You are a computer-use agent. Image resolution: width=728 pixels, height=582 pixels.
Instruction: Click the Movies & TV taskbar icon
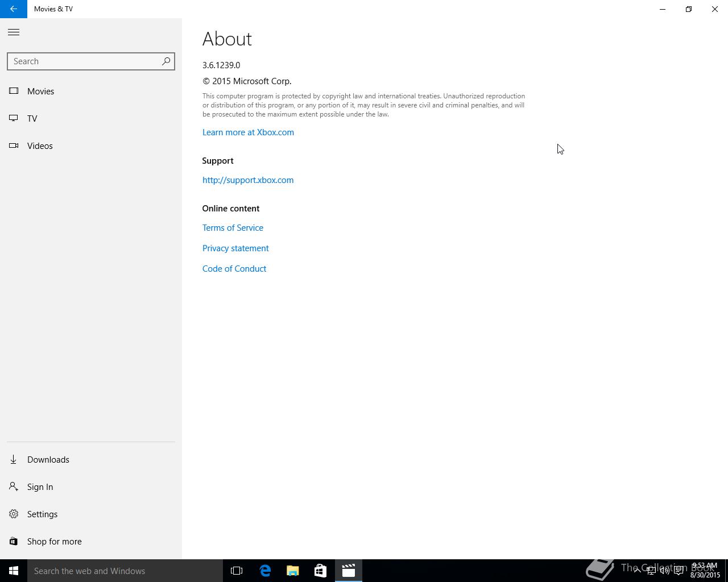348,571
